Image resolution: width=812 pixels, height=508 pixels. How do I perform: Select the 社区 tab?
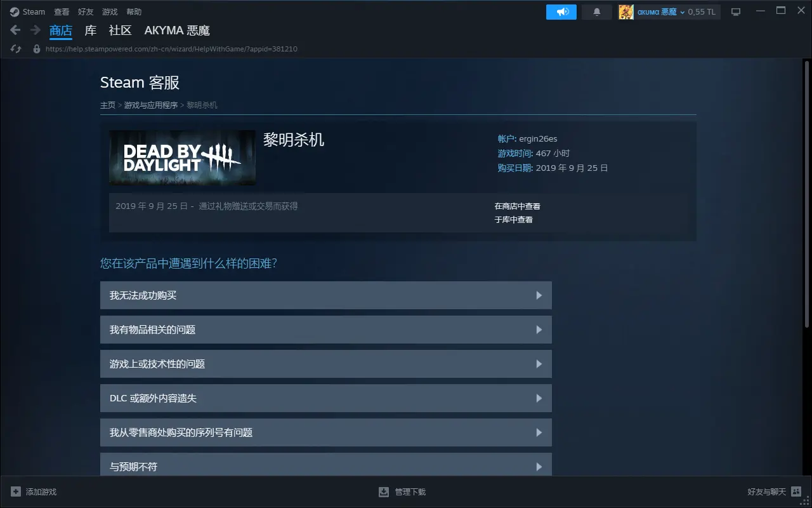(x=121, y=30)
